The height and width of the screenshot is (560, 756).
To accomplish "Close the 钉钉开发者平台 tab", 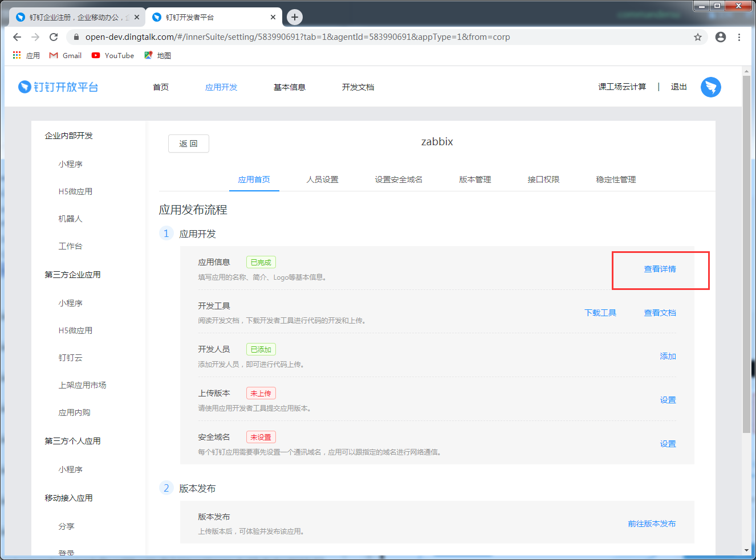I will [273, 17].
